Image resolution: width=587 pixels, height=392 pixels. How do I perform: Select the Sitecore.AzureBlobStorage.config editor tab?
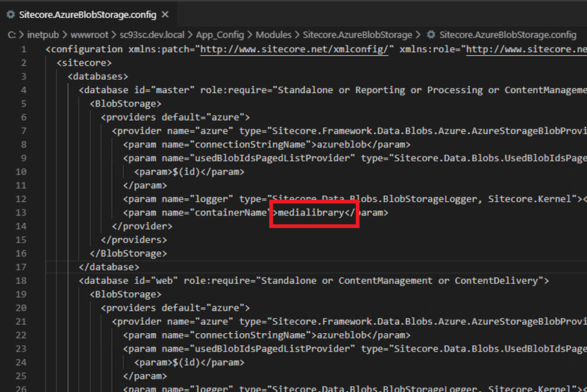click(x=88, y=15)
